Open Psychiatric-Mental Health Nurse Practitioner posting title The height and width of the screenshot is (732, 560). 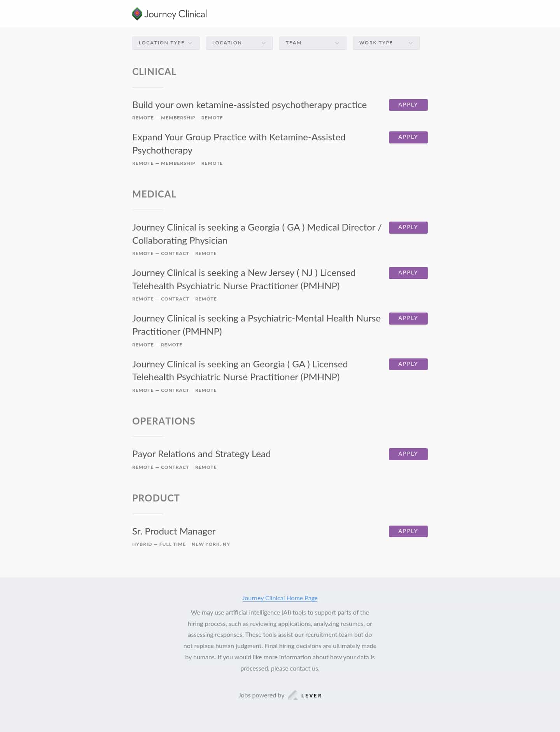click(256, 325)
